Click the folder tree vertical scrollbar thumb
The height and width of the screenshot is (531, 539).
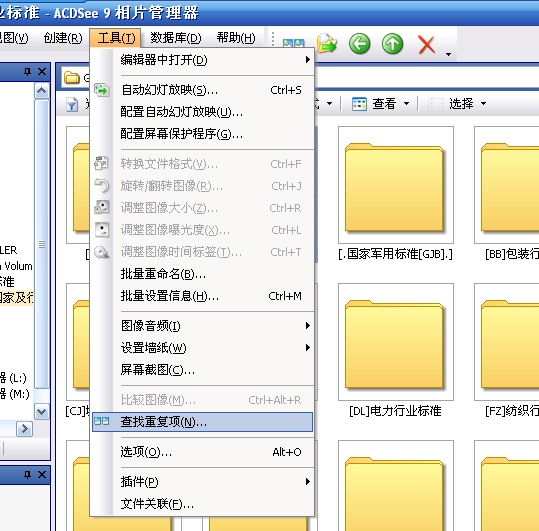pos(42,244)
